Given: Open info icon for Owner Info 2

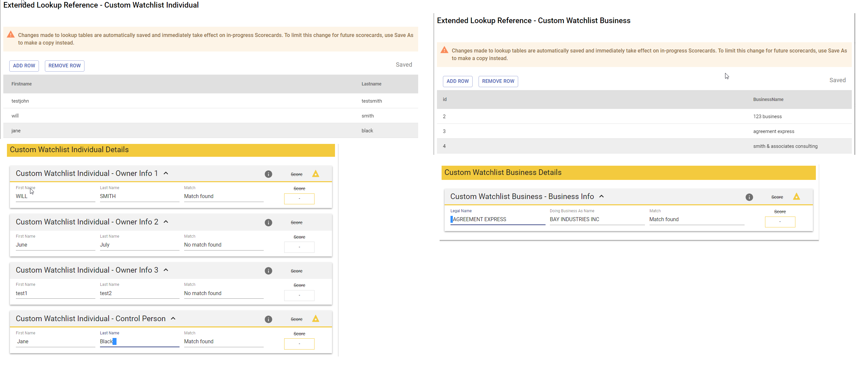Looking at the screenshot, I should (268, 223).
